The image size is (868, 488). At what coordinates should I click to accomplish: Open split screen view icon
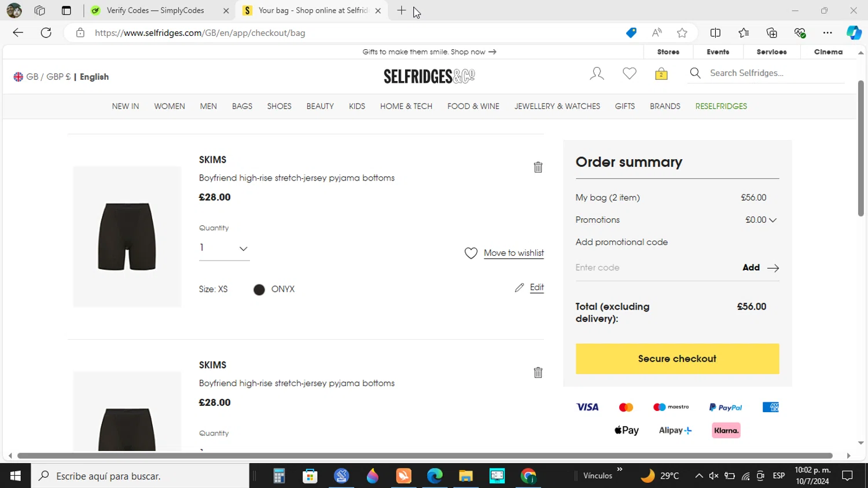(x=715, y=33)
